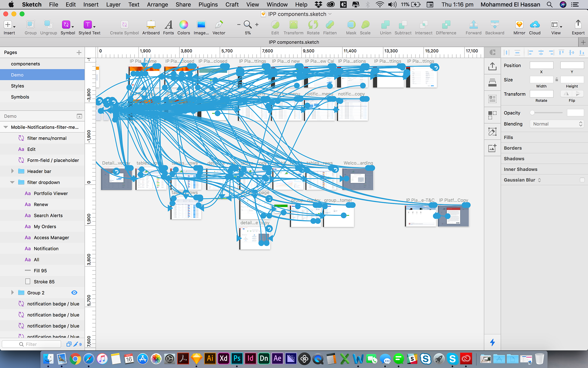Click the Create Symbol toolbar icon
The width and height of the screenshot is (588, 368).
coord(124,25)
